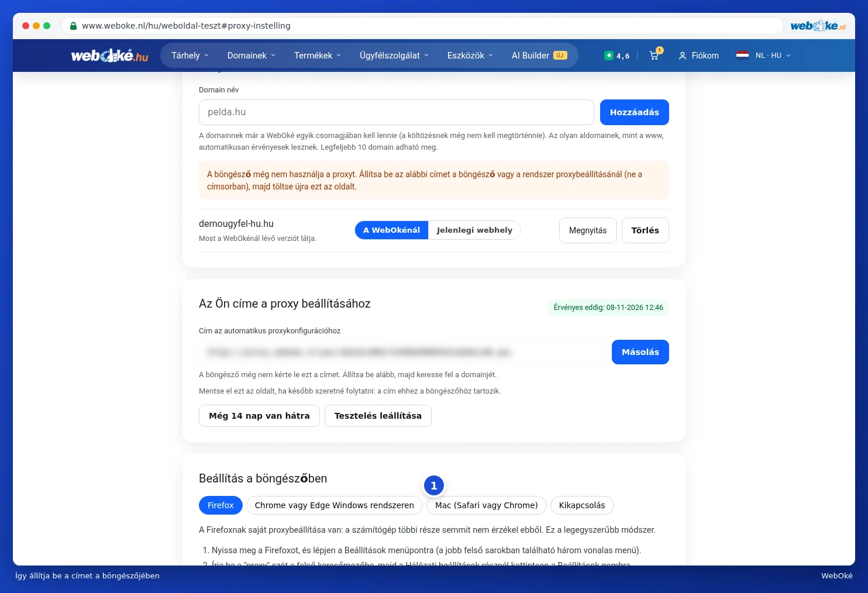Click the WebOké.hu logo in navigation

[x=109, y=56]
